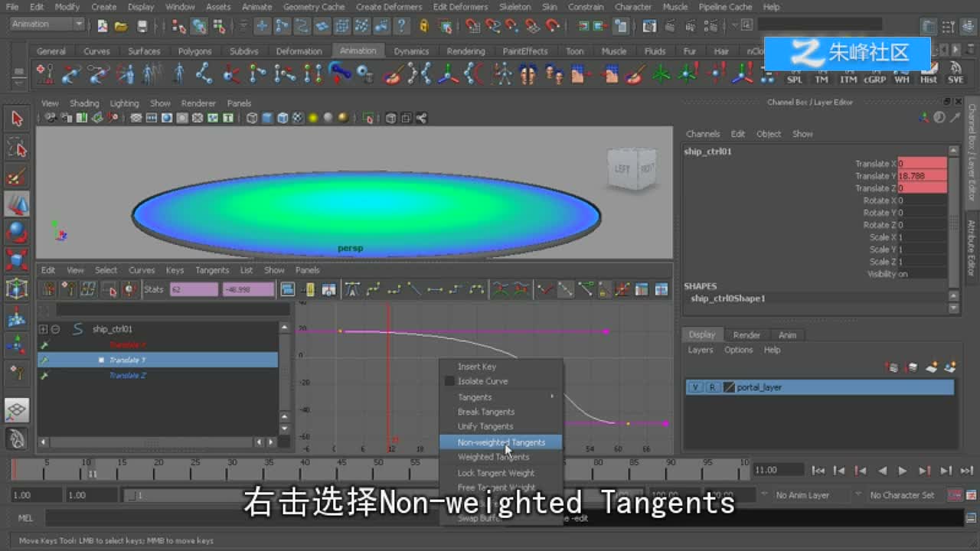Click current time field showing 11.00
Image resolution: width=980 pixels, height=551 pixels.
click(x=778, y=470)
